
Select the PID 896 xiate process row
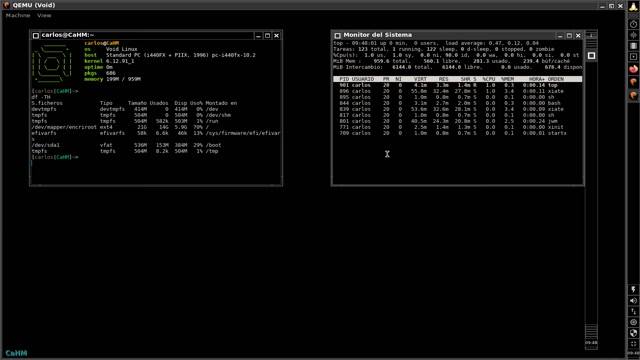(x=458, y=91)
